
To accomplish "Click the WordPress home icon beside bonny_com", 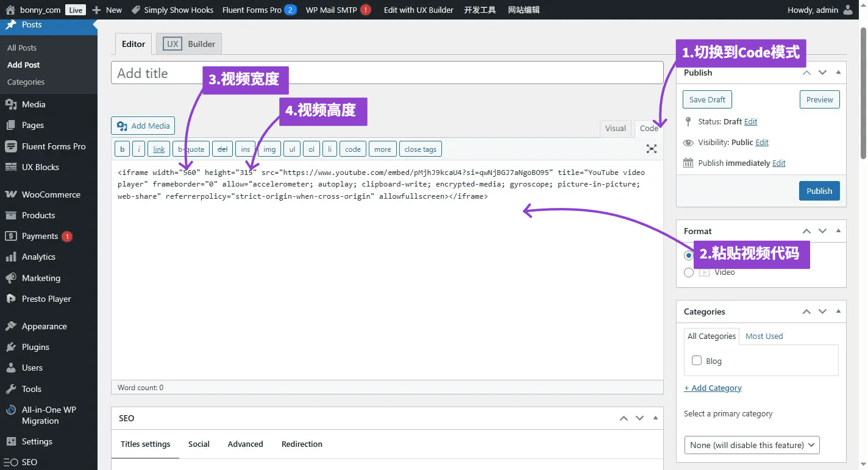I will (10, 10).
